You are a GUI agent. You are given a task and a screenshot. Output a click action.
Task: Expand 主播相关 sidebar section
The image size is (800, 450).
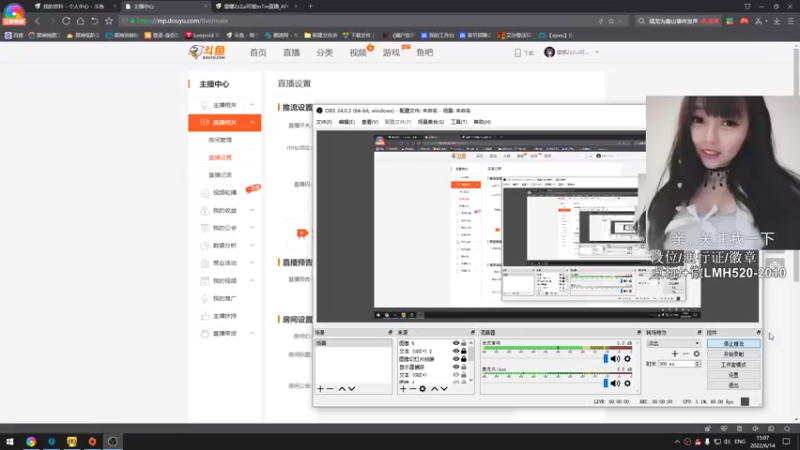tap(252, 105)
